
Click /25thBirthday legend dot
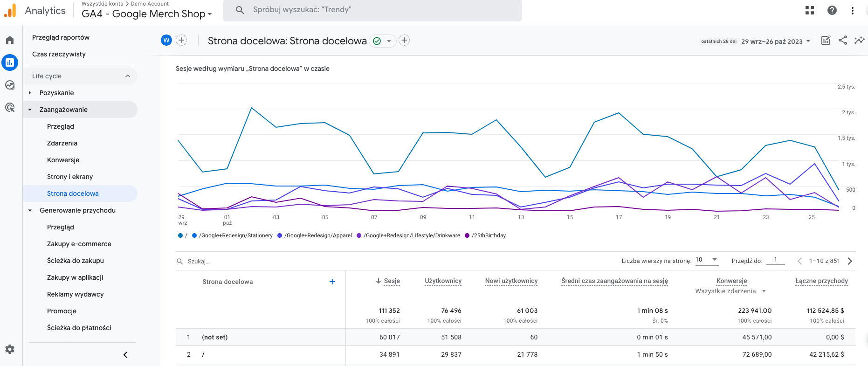pyautogui.click(x=467, y=235)
